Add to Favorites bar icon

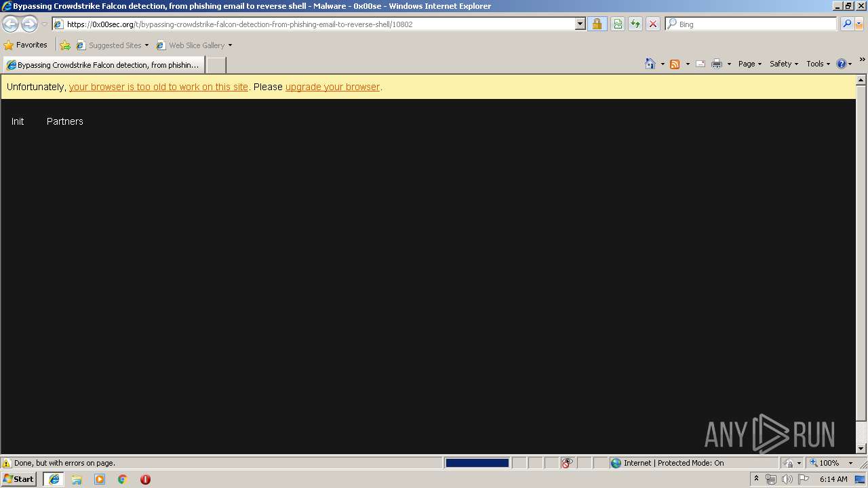coord(65,45)
